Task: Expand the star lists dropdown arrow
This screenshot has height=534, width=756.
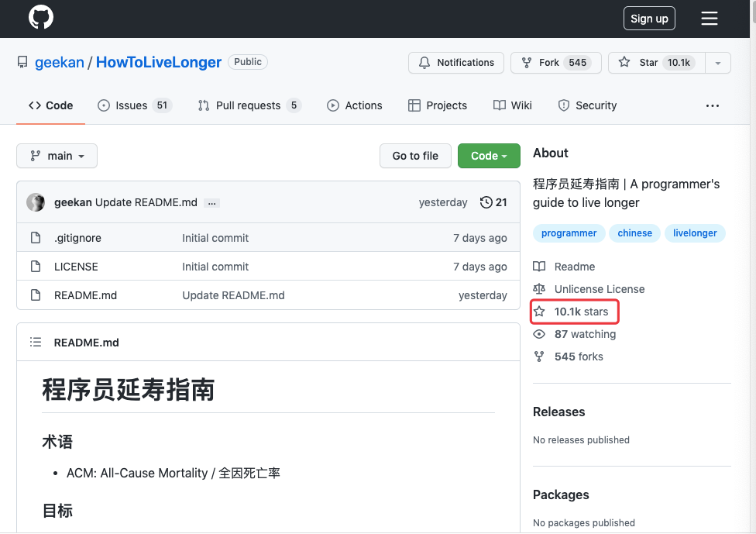Action: 718,63
